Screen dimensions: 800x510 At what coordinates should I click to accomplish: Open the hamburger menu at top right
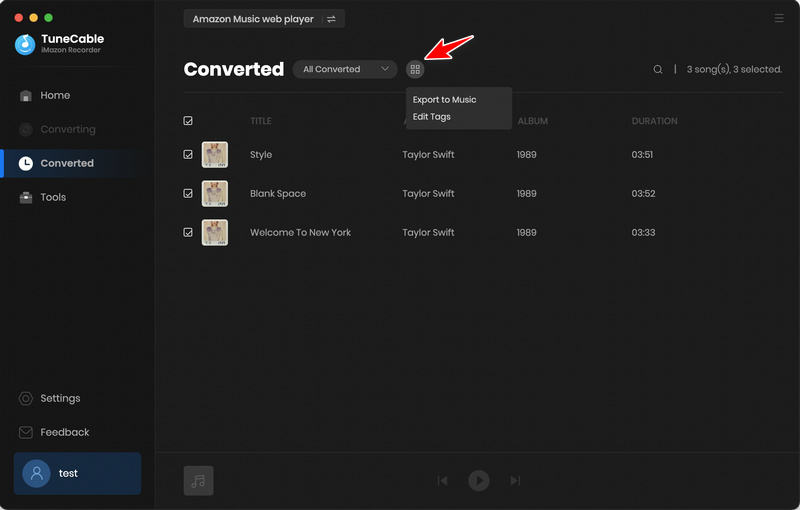coord(779,18)
